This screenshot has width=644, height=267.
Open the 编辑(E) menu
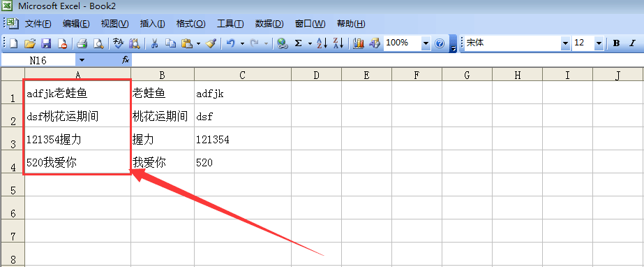pyautogui.click(x=76, y=24)
